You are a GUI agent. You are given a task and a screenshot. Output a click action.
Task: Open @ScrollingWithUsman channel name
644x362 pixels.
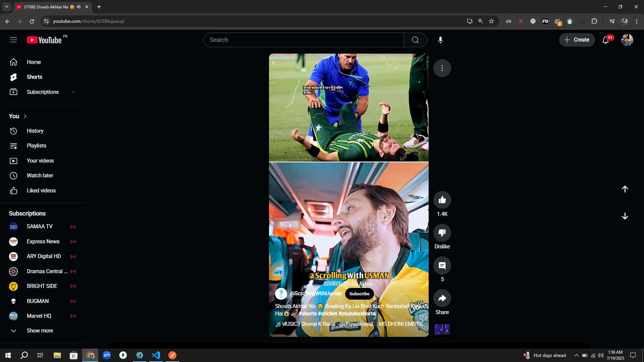click(316, 294)
